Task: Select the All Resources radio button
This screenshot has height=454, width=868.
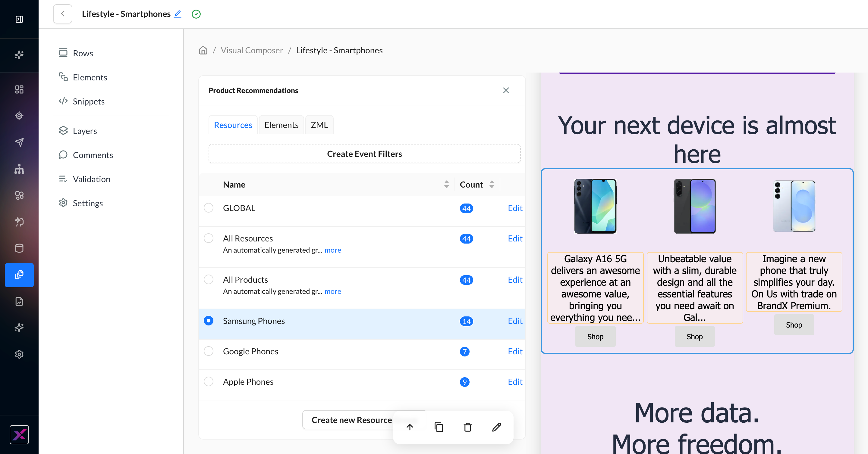Action: [x=209, y=238]
